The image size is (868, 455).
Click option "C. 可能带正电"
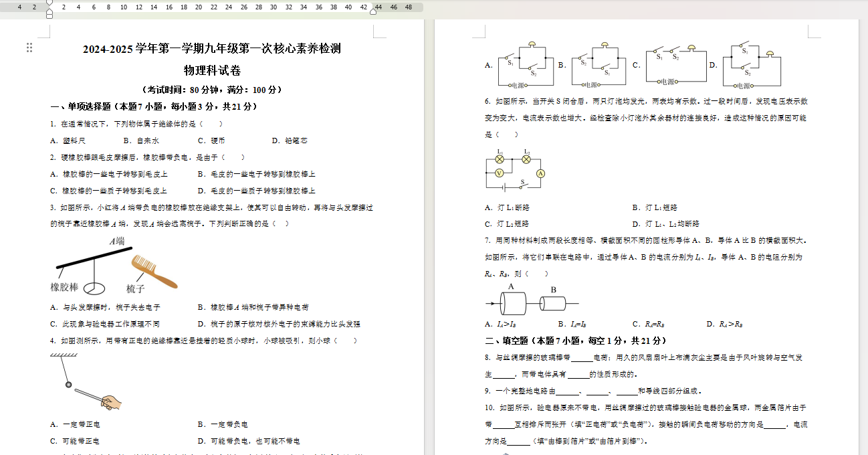tap(75, 441)
